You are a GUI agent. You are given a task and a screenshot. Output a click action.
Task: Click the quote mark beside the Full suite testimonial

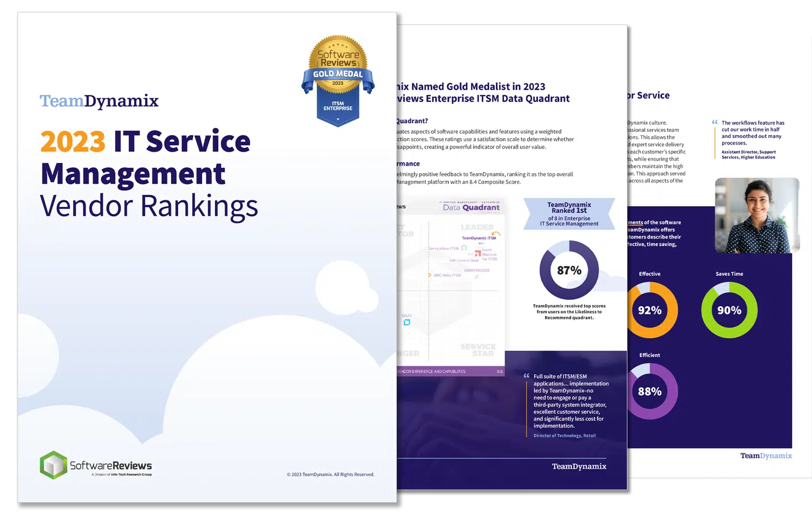(526, 375)
